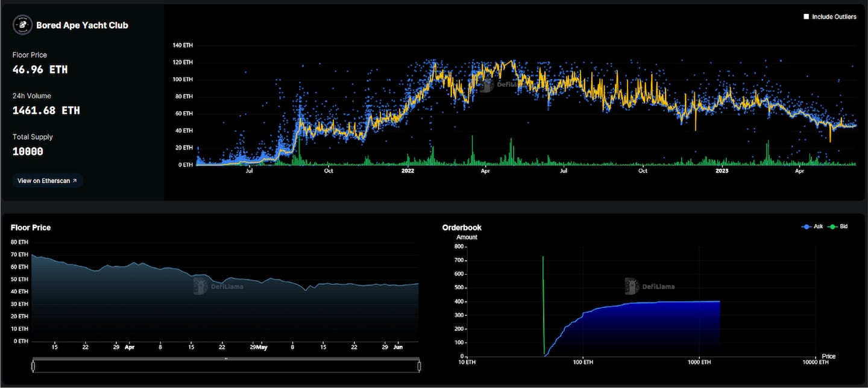Image resolution: width=868 pixels, height=388 pixels.
Task: Toggle the Ask series in Orderbook legend
Action: click(812, 227)
